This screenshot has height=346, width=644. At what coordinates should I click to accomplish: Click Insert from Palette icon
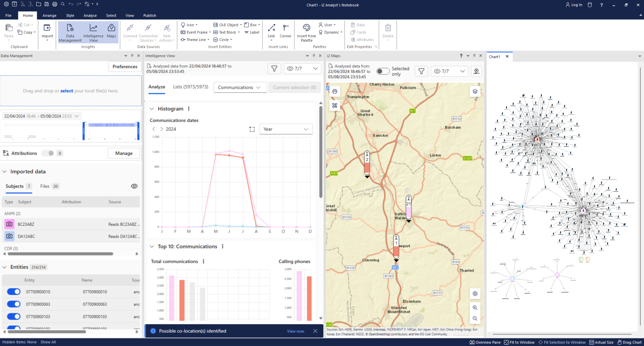[306, 32]
